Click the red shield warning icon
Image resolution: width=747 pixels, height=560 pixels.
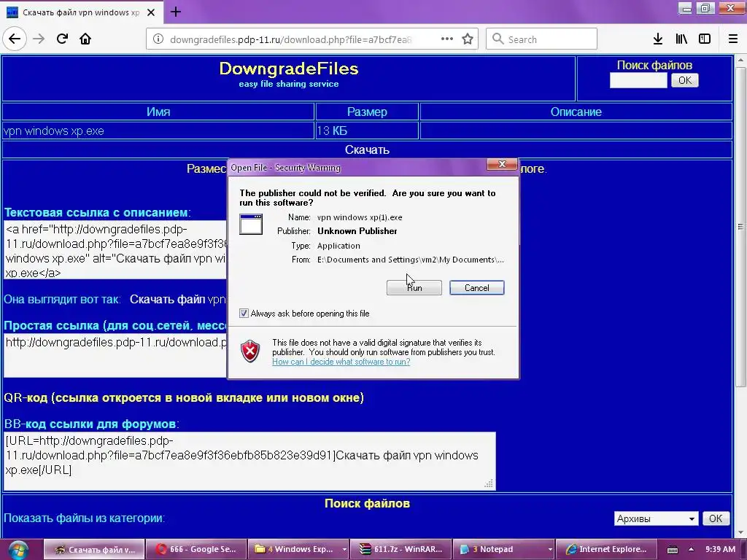(250, 351)
